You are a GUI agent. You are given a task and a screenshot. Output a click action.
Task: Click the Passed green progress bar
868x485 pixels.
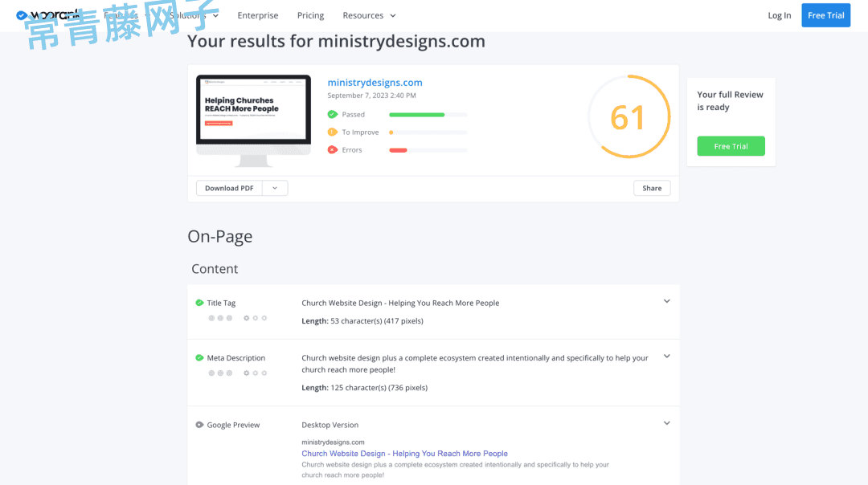coord(428,115)
